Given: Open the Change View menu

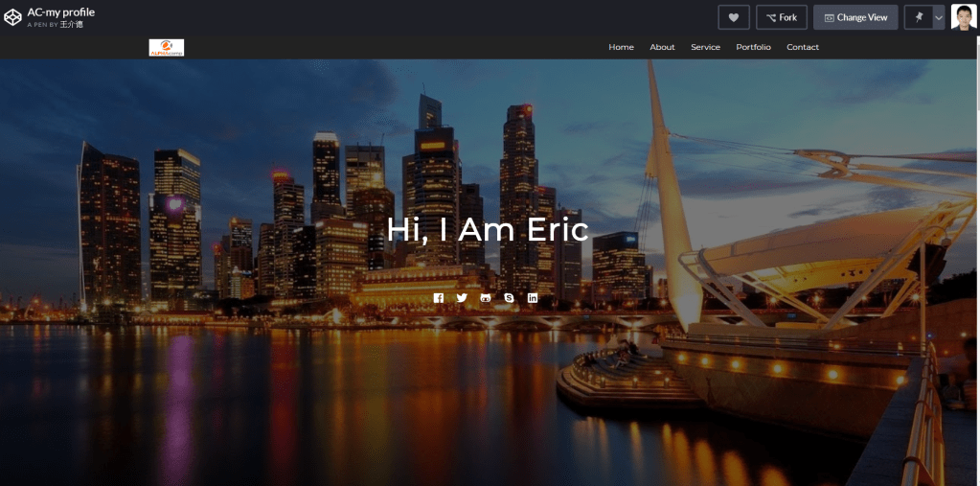Looking at the screenshot, I should point(855,17).
